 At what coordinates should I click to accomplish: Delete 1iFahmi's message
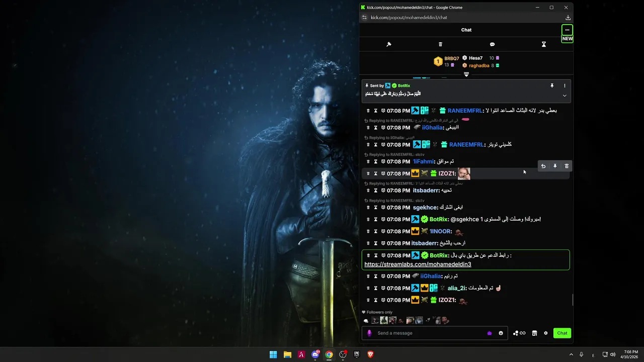point(368,162)
